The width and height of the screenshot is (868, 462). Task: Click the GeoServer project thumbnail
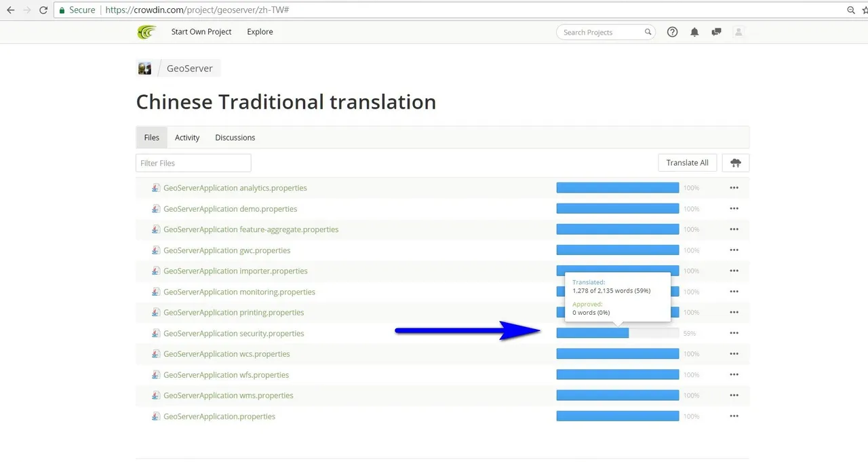coord(145,69)
